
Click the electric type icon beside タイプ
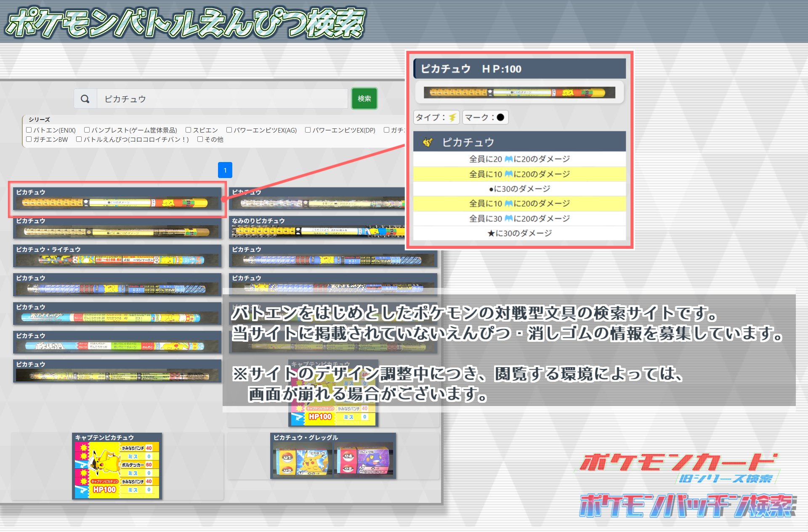(452, 117)
